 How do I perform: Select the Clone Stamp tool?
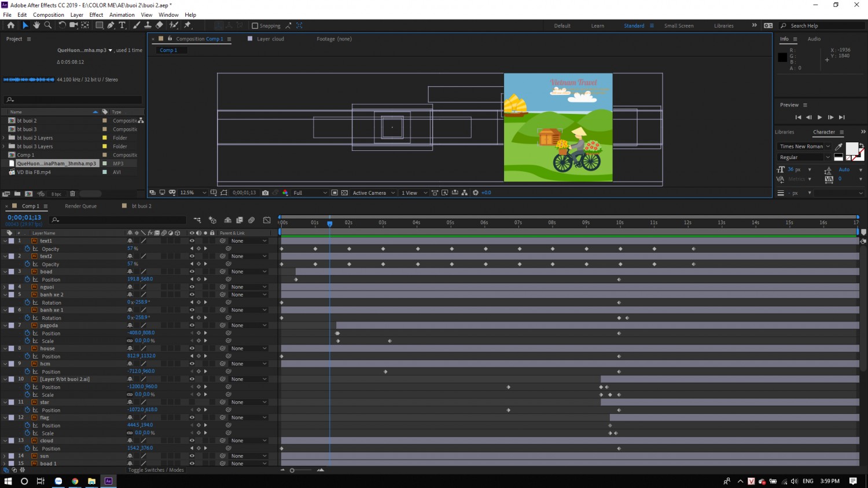click(x=148, y=25)
